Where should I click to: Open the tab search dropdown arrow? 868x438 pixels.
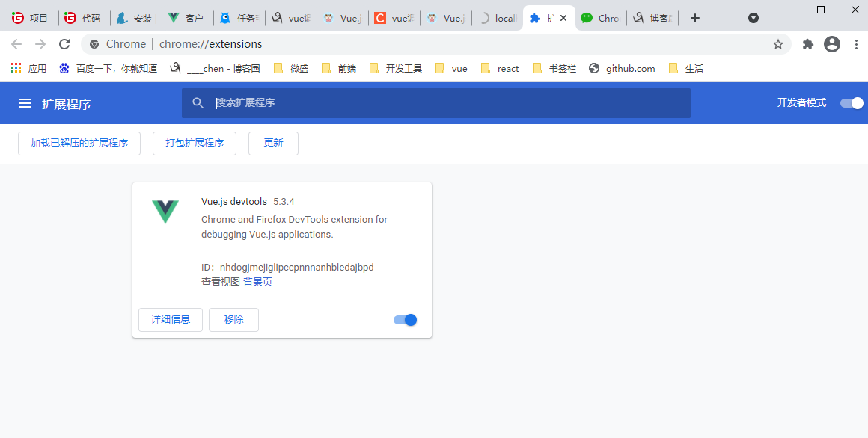pos(753,18)
